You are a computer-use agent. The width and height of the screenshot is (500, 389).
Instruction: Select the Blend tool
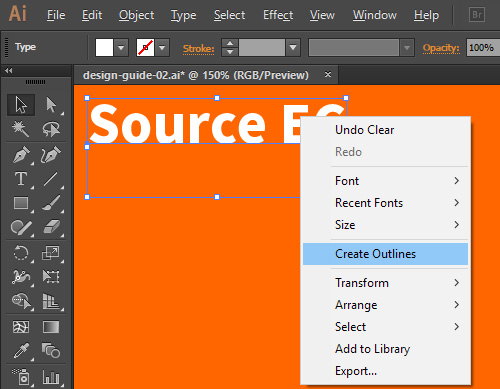[51, 351]
